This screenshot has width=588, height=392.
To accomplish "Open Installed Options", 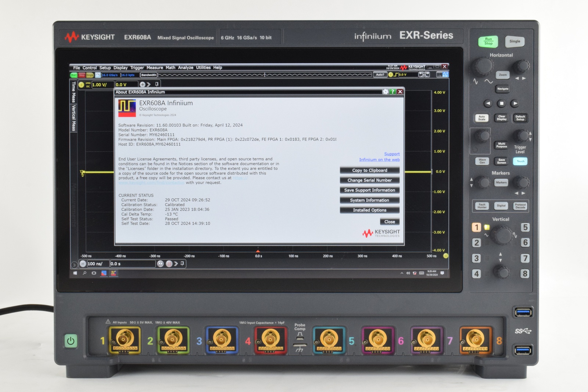I will pyautogui.click(x=370, y=210).
